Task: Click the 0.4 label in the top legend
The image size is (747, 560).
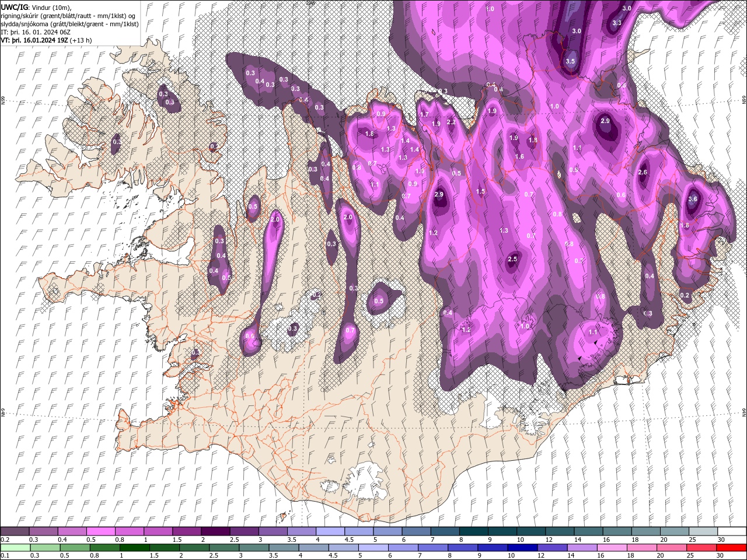Action: pos(62,539)
